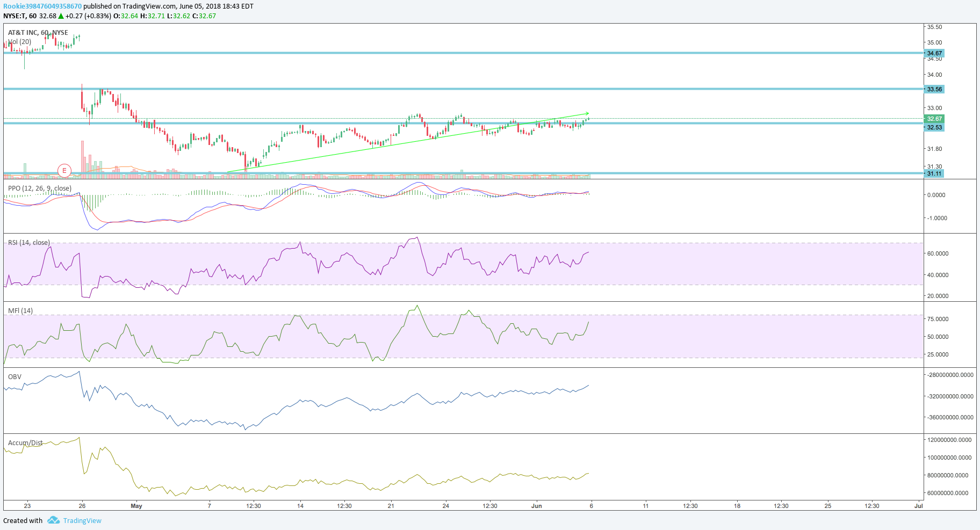Click the '23' date axis label
The image size is (980, 530).
(27, 506)
